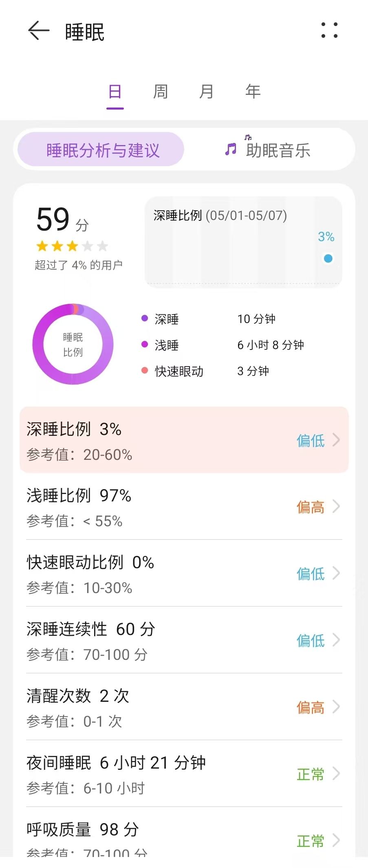Tap the blue 3% data point
368x868 pixels.
[328, 258]
